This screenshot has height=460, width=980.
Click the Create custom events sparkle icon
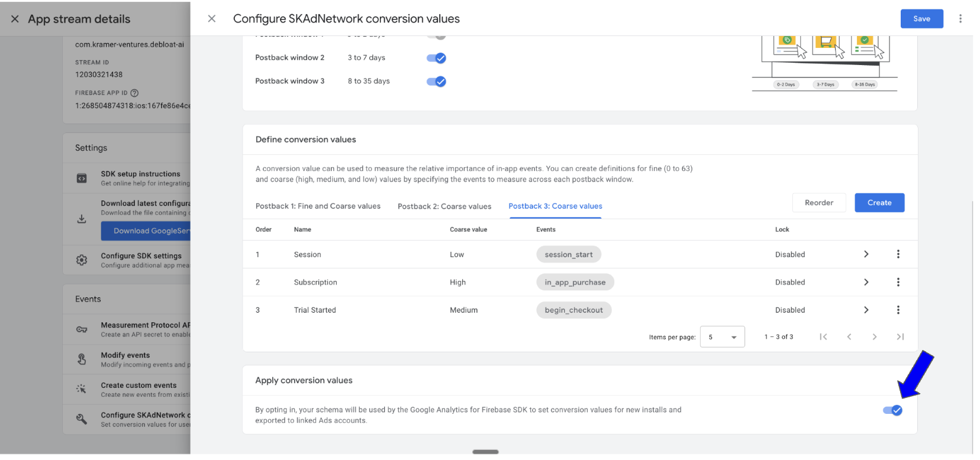tap(82, 389)
